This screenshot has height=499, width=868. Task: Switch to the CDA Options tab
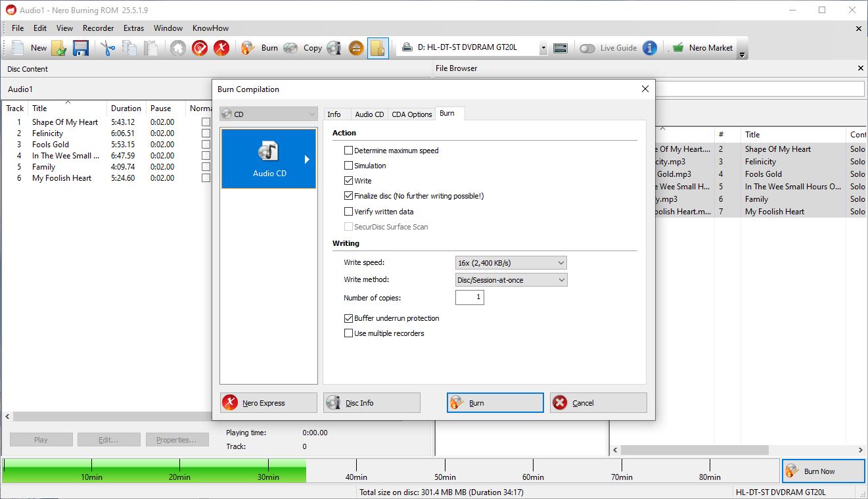pos(412,114)
